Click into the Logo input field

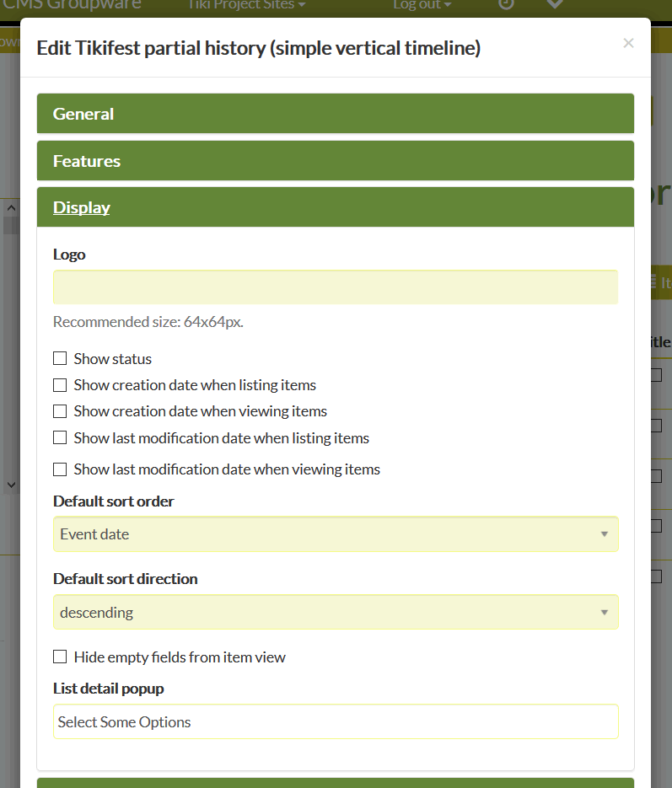[x=336, y=287]
